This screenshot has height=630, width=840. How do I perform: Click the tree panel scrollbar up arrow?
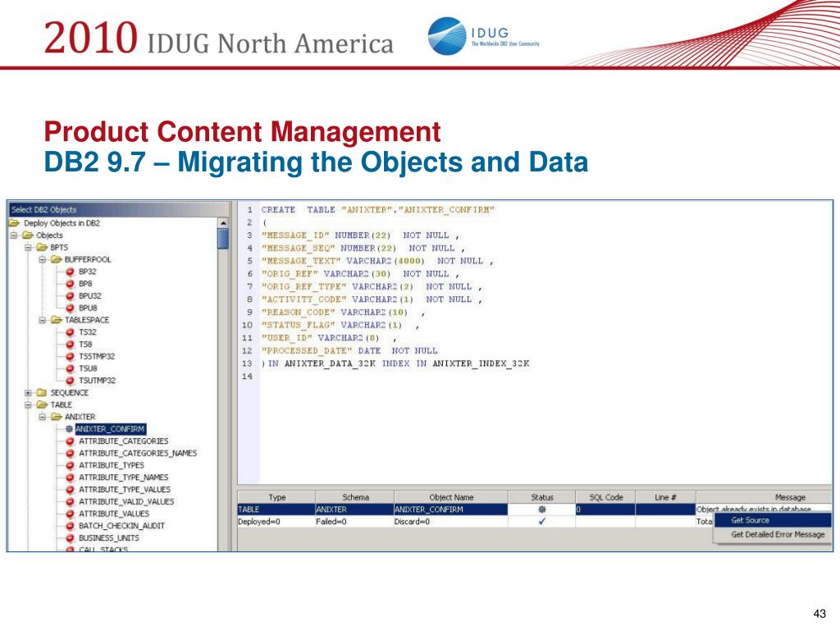[223, 223]
